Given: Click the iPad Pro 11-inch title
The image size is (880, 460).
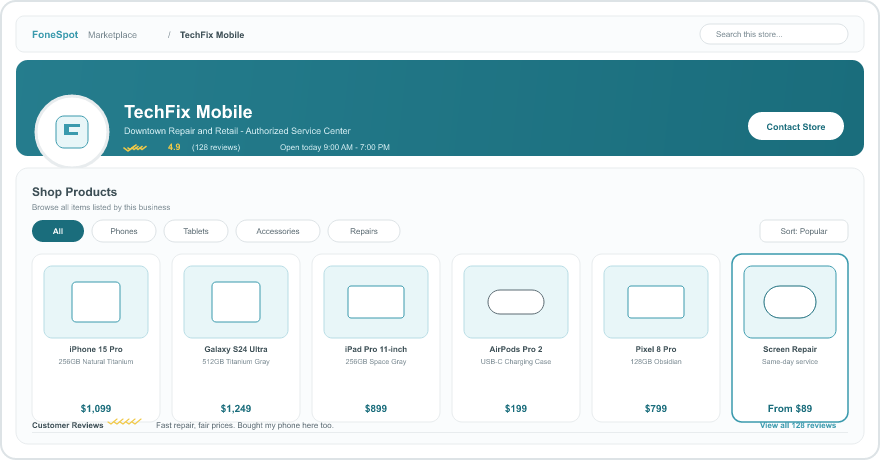Looking at the screenshot, I should click(x=376, y=349).
